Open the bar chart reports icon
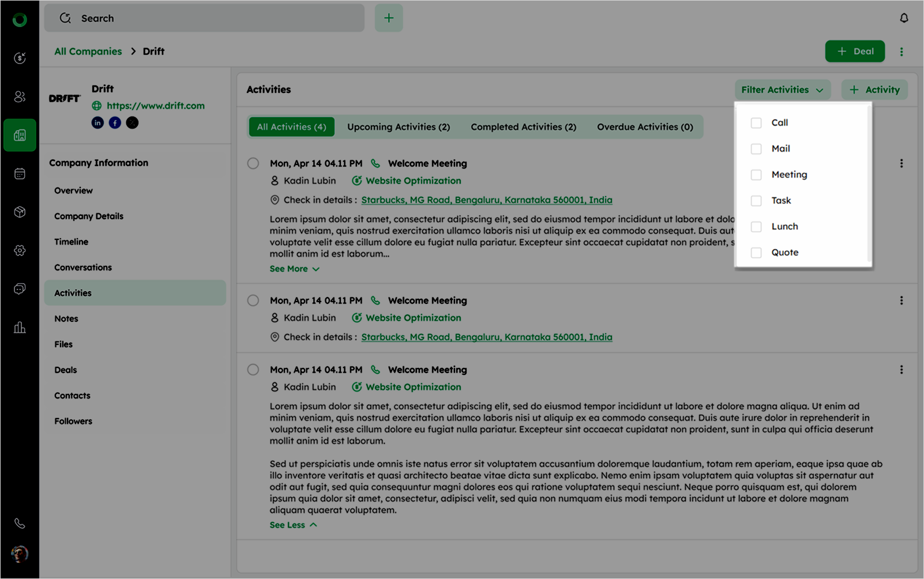This screenshot has height=579, width=924. (x=20, y=328)
